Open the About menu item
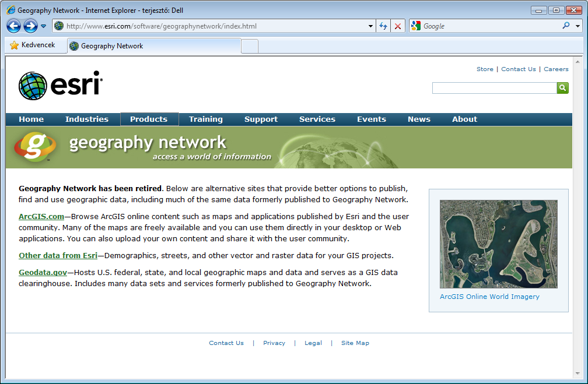Screen dimensions: 588x384 [x=464, y=119]
